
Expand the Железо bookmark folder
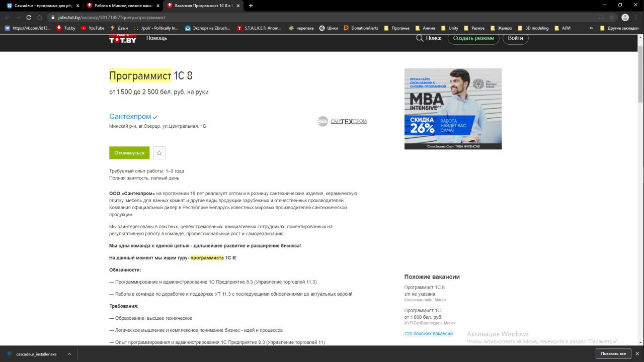[502, 28]
